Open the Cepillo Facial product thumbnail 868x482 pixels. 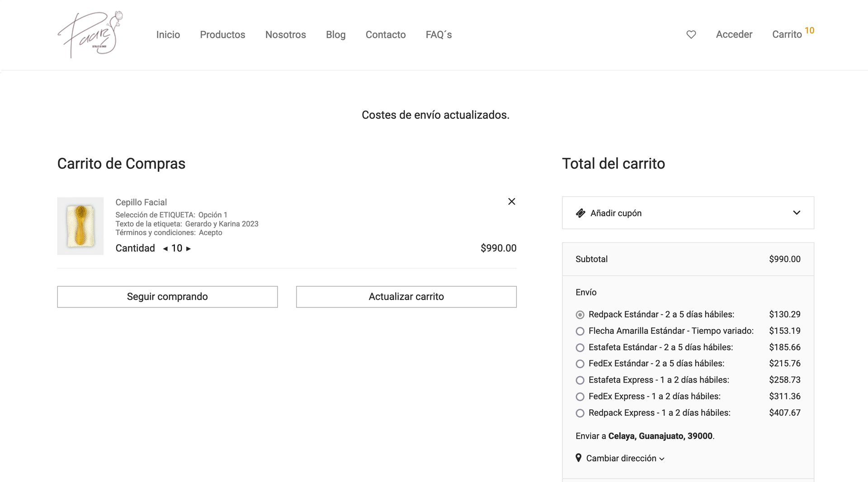(x=80, y=226)
